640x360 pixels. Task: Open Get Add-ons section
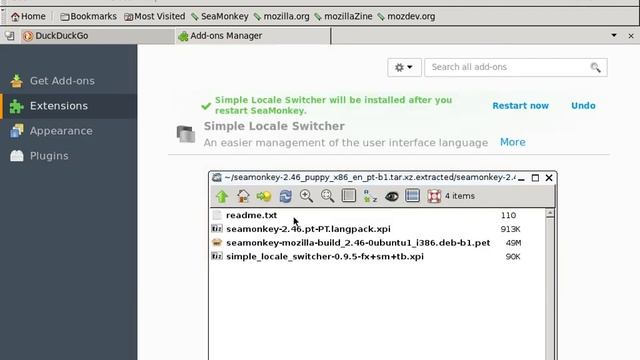pos(69,81)
